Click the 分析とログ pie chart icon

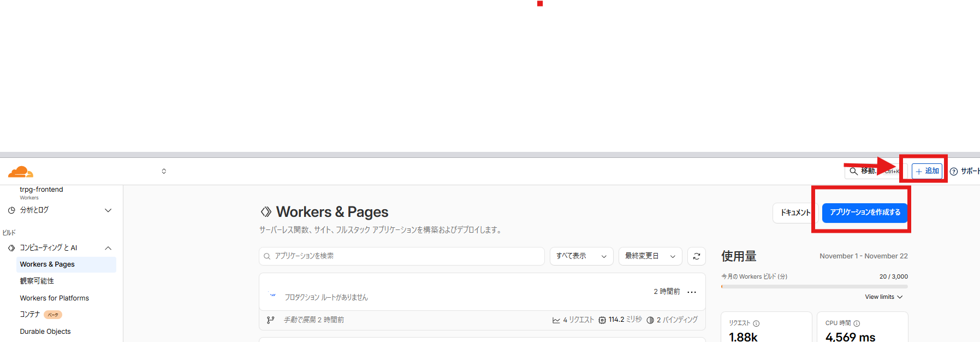[11, 210]
